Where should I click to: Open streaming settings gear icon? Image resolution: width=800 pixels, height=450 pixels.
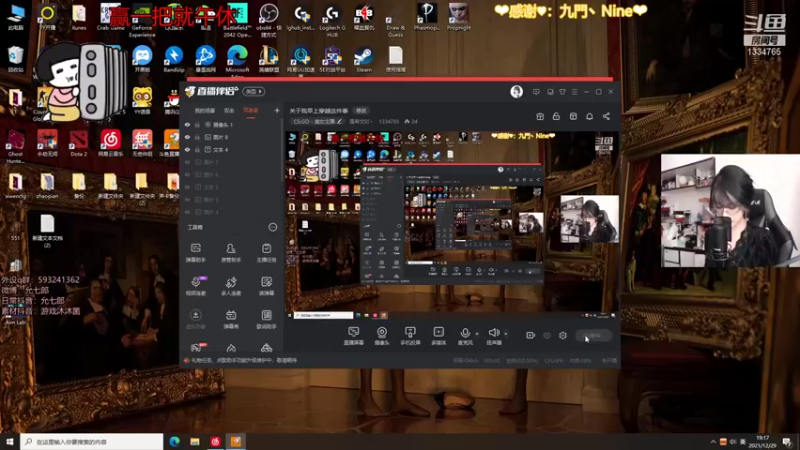click(563, 335)
